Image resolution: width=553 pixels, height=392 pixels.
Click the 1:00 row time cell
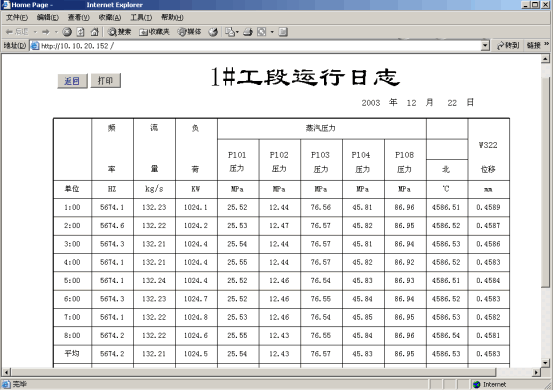[72, 207]
